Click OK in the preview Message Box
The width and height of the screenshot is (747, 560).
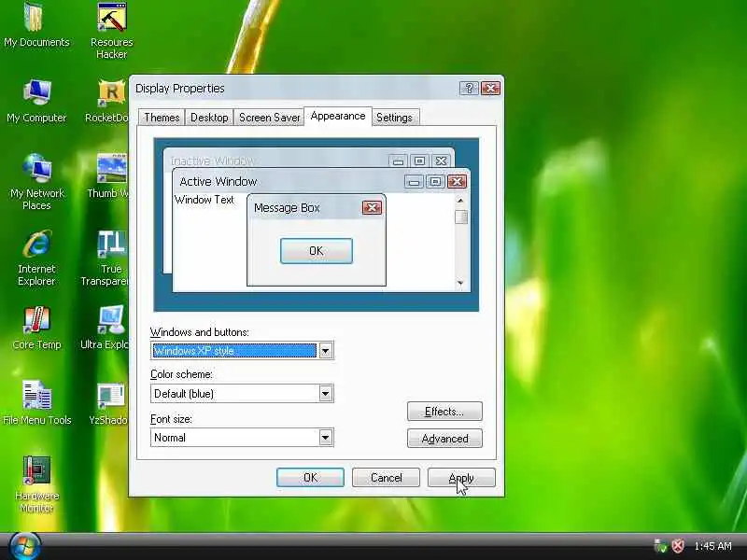317,251
